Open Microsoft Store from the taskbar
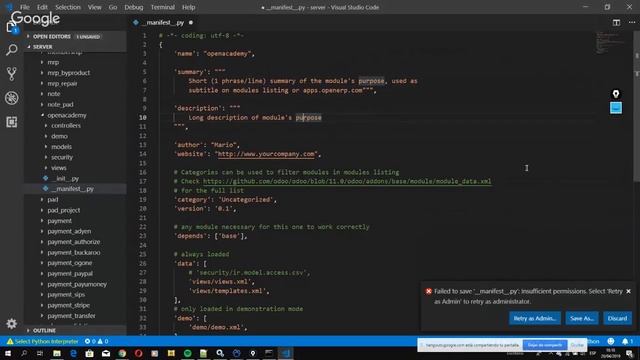 click(90, 353)
